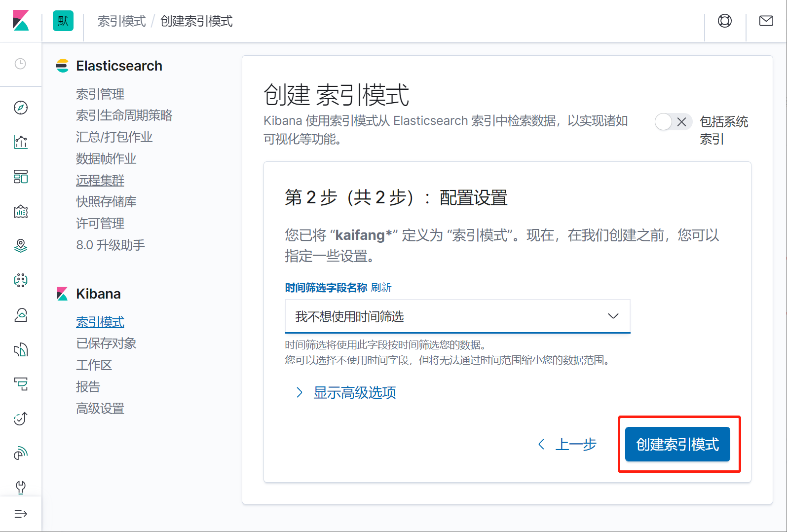Open the Visualize chart icon
Viewport: 787px width, 532px height.
click(21, 142)
